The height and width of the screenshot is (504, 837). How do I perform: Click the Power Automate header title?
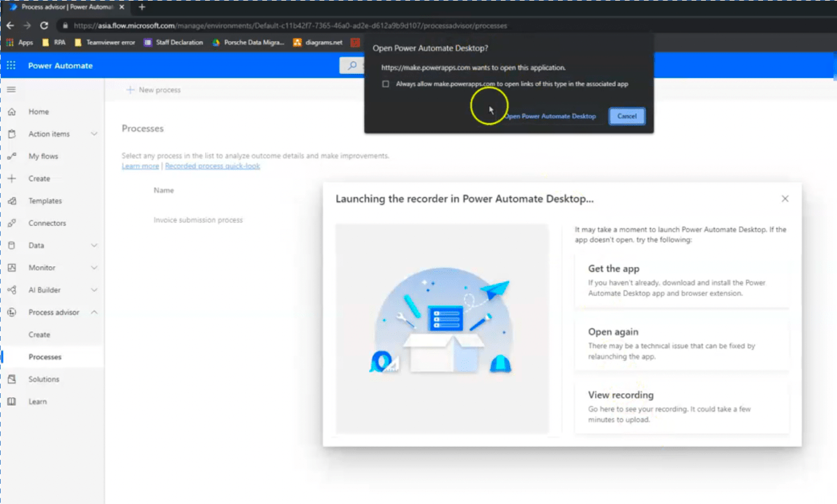[x=60, y=66]
